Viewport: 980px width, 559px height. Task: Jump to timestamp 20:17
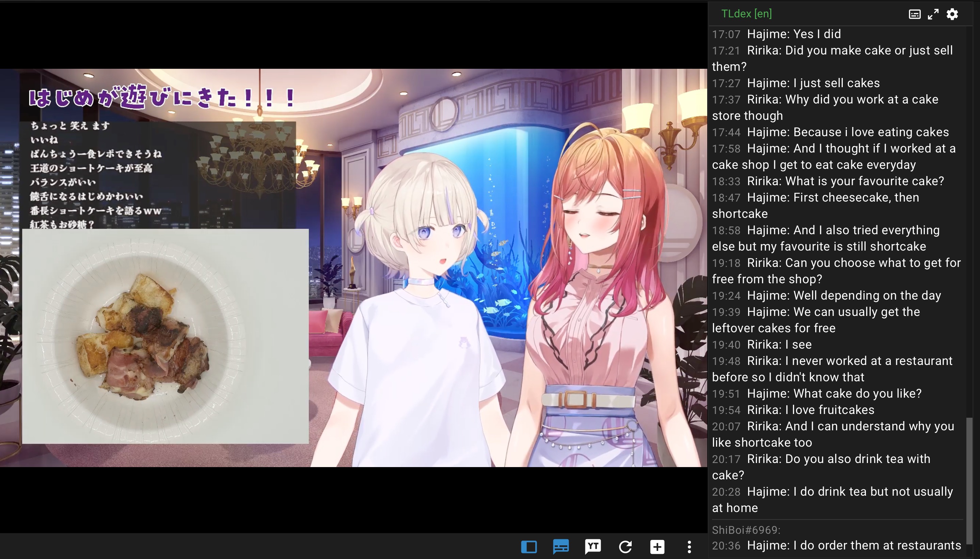726,459
